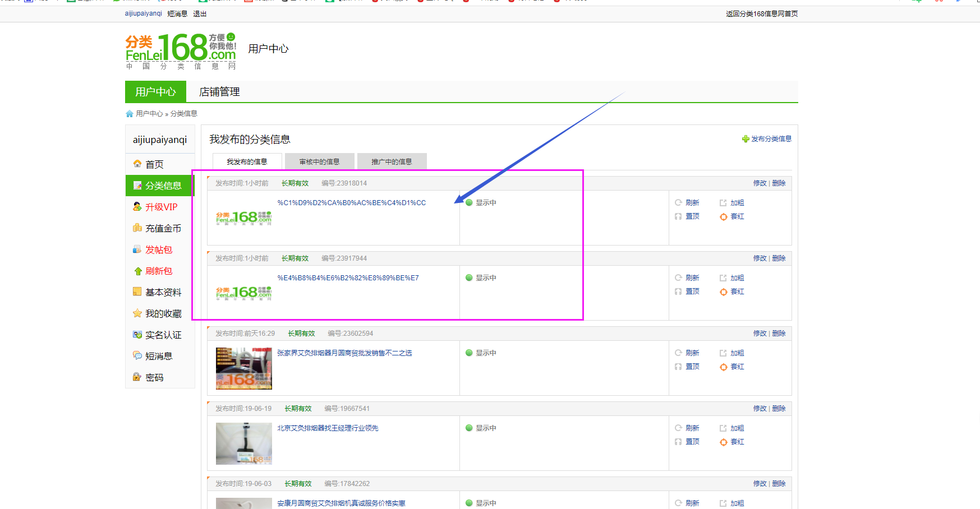Click the 北京艾灸排烟器 listing thumbnail image
The height and width of the screenshot is (509, 980).
pyautogui.click(x=243, y=443)
